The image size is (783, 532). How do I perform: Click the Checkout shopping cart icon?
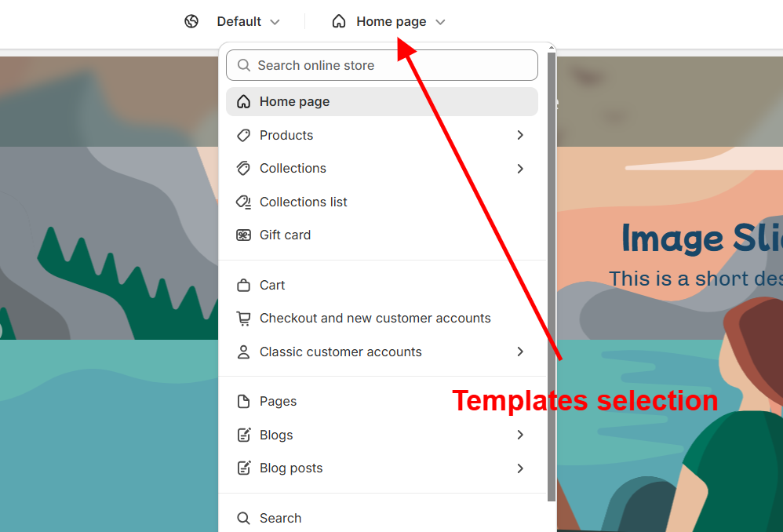[244, 319]
